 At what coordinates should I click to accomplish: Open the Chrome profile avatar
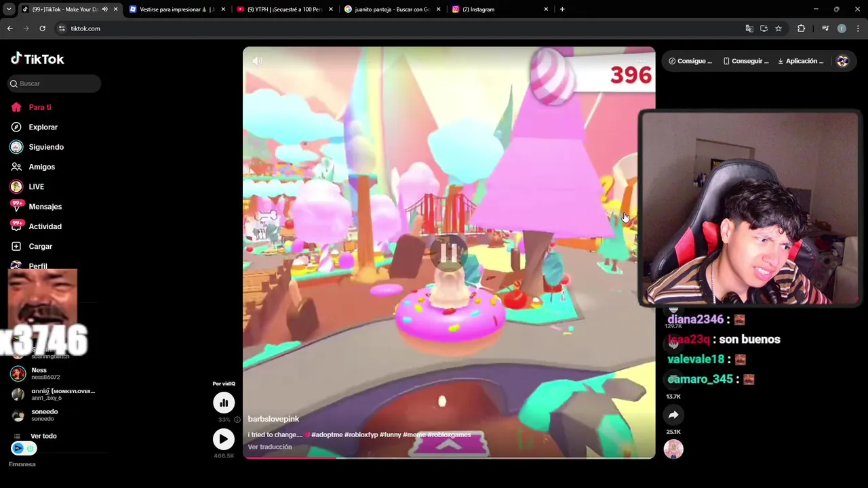(x=842, y=28)
